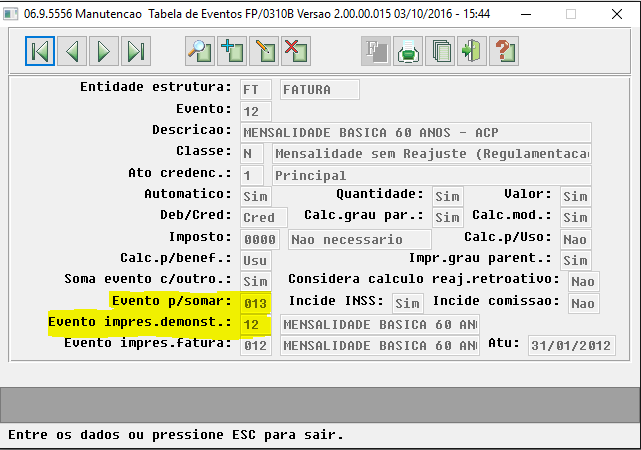Click the Descricao label
641x450 pixels.
coord(192,130)
